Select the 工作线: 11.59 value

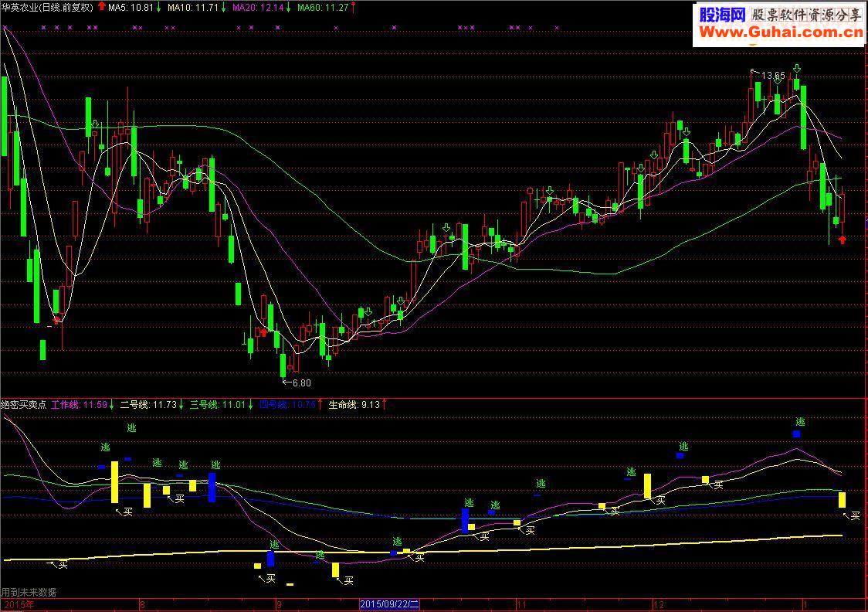click(79, 405)
